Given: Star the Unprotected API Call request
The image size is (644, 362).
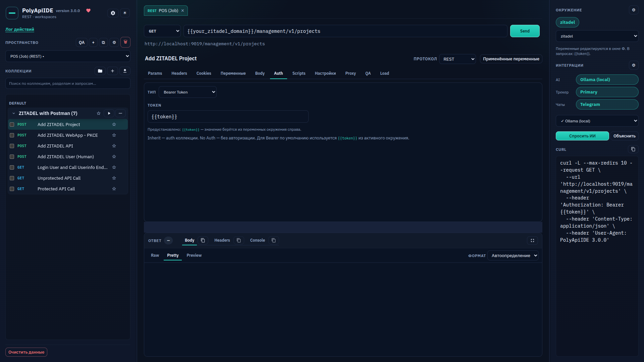Looking at the screenshot, I should [x=114, y=178].
